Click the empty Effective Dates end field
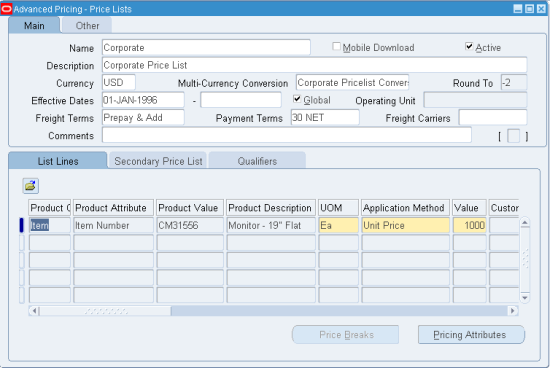The image size is (550, 368). 241,100
